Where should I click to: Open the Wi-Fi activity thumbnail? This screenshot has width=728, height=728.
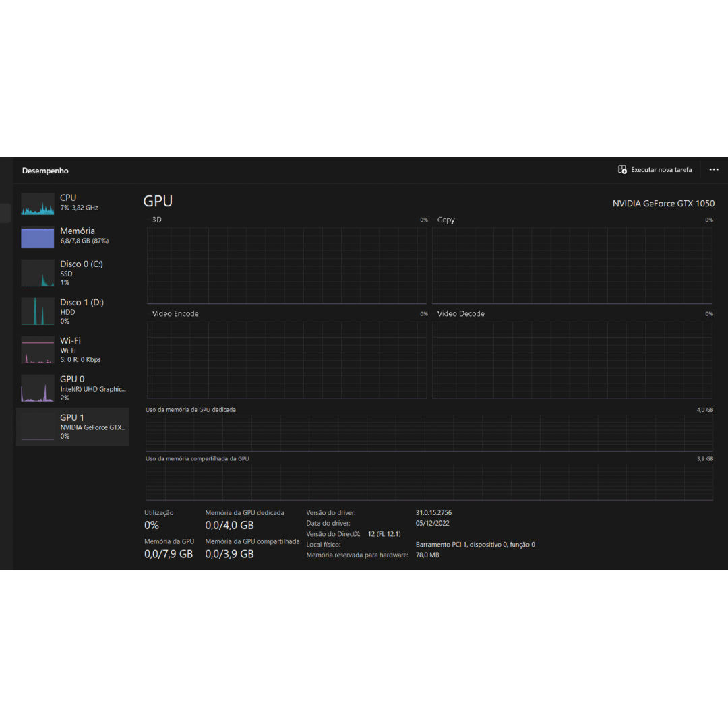[x=38, y=350]
